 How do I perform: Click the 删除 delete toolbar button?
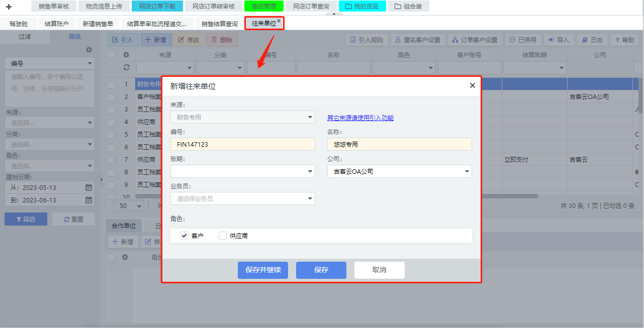click(222, 40)
